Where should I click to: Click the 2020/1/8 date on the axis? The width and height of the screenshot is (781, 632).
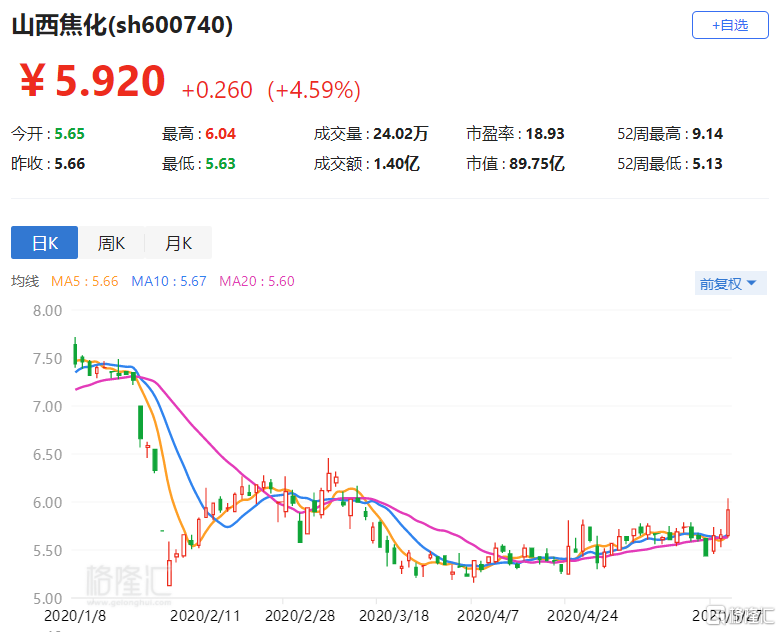pyautogui.click(x=75, y=616)
